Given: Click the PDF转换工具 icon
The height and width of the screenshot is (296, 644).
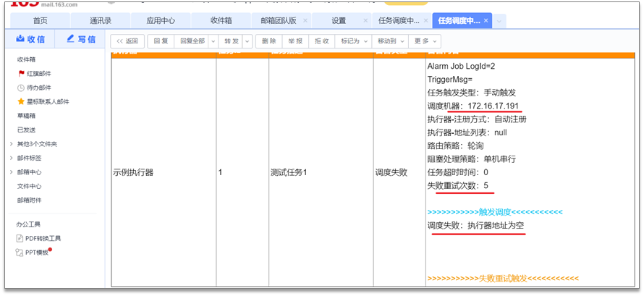Looking at the screenshot, I should coord(20,239).
